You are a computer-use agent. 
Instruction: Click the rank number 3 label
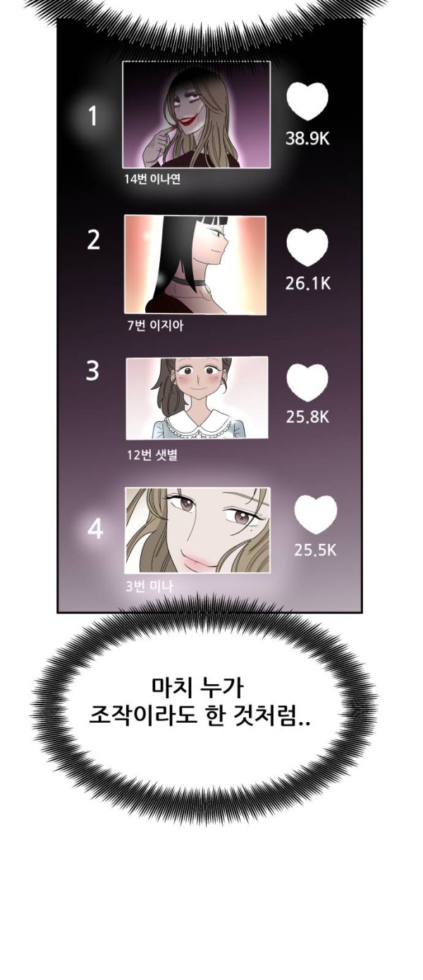point(92,371)
